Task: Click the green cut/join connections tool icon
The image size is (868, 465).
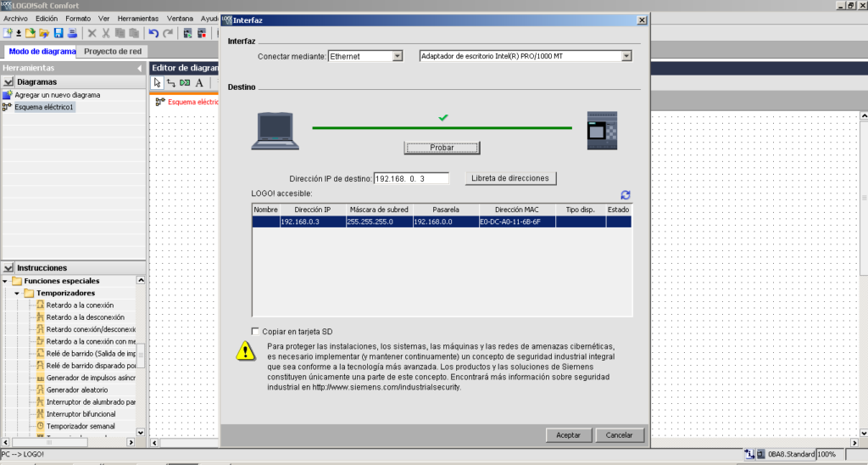Action: point(185,82)
